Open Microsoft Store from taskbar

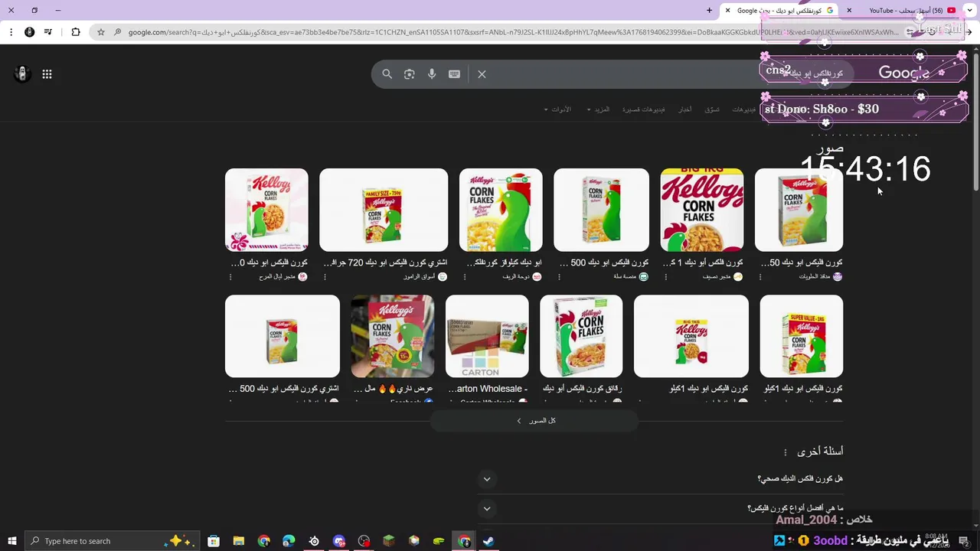214,541
